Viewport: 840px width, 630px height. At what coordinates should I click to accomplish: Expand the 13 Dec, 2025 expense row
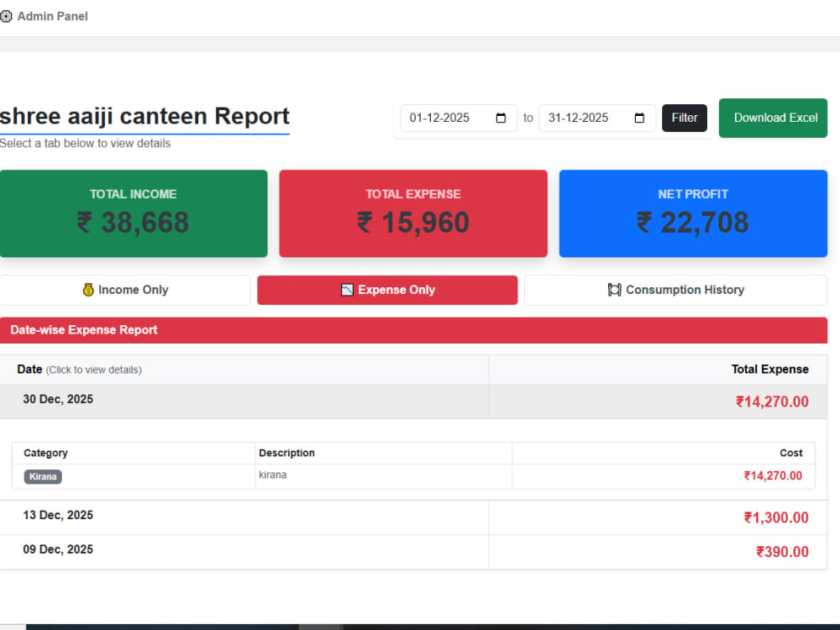(413, 517)
